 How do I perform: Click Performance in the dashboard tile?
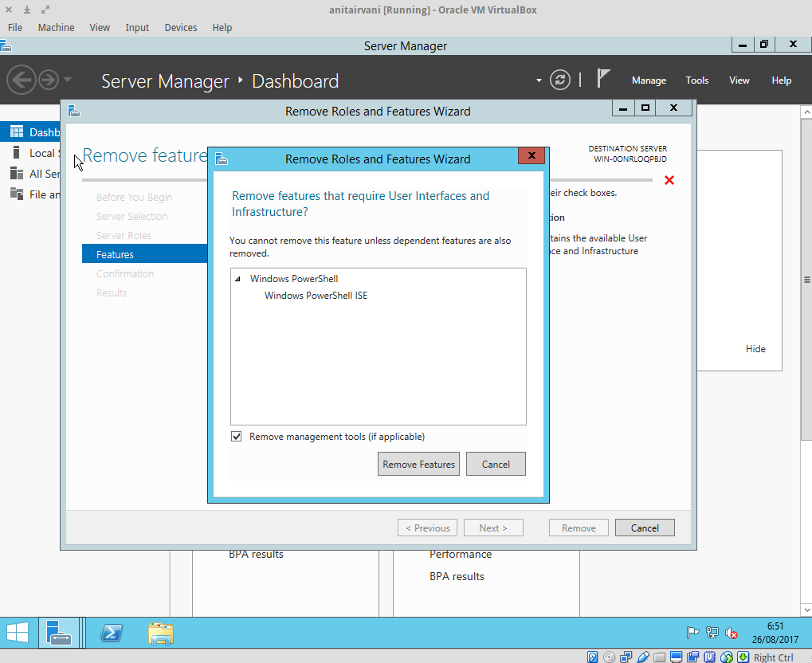pos(461,554)
